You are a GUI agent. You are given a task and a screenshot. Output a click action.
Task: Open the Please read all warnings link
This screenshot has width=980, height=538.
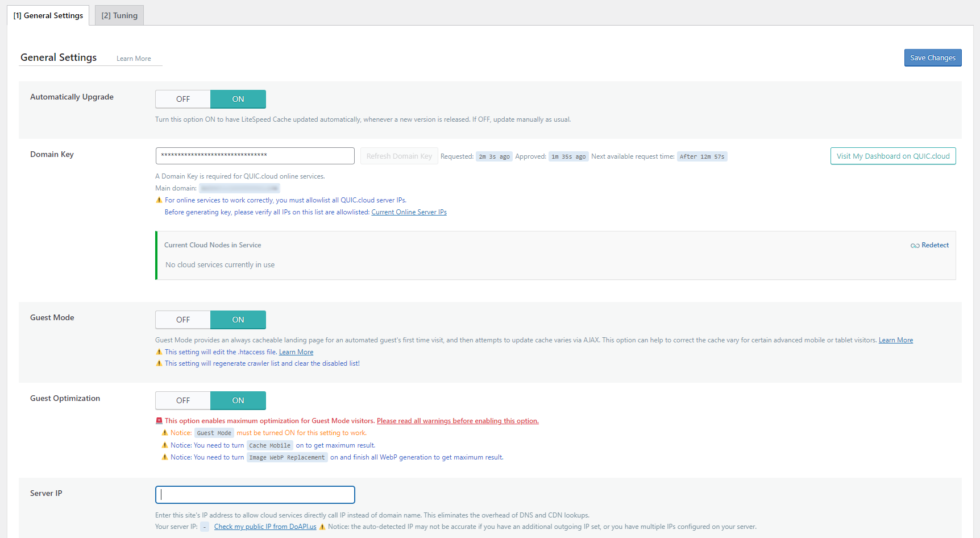pyautogui.click(x=458, y=420)
